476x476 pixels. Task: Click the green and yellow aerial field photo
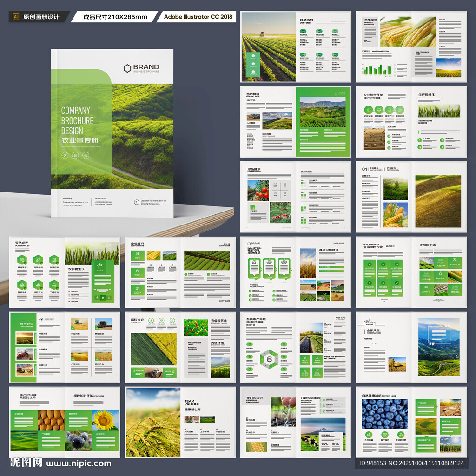click(x=153, y=349)
